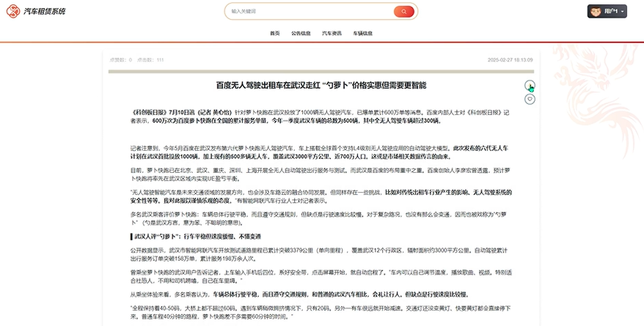Click paragraph starting 从乘坐体验来看

click(300, 294)
